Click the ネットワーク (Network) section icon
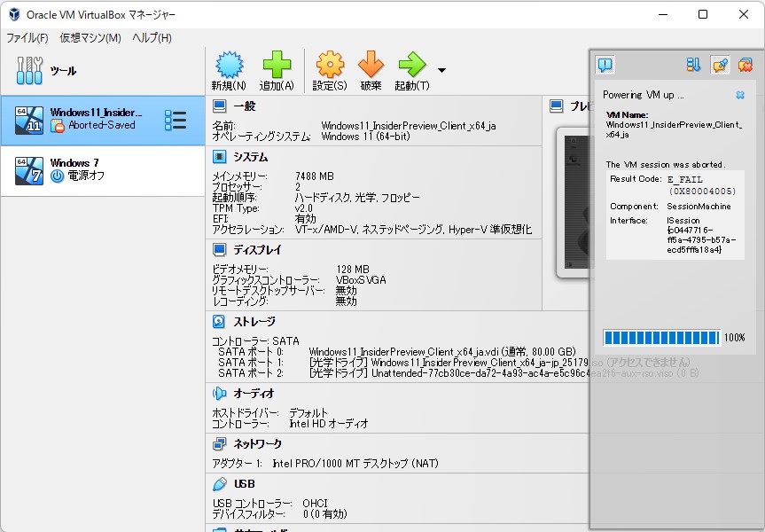Viewport: 765px width, 532px height. 219,443
